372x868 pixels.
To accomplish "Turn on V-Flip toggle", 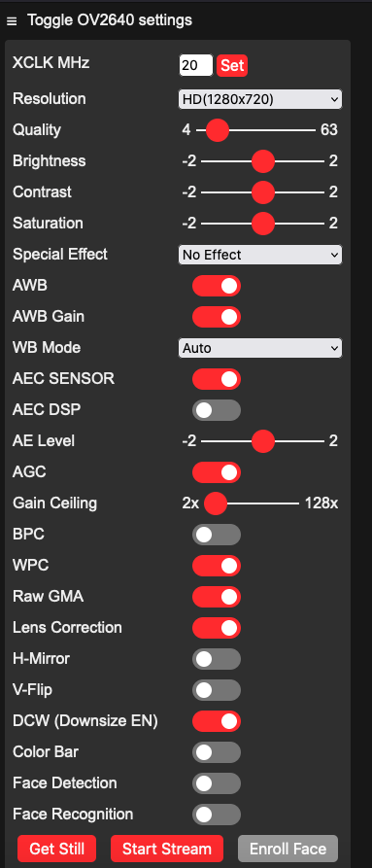I will [x=217, y=690].
